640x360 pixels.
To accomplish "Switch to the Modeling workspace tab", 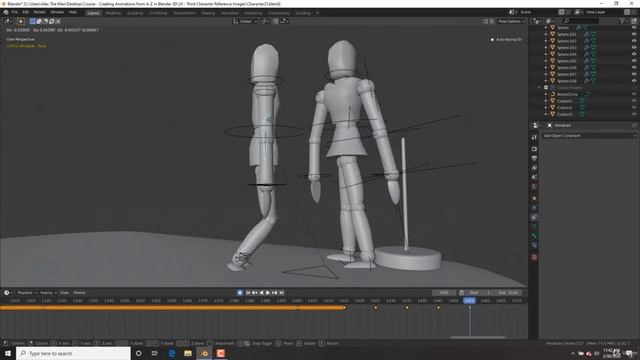I will point(113,13).
